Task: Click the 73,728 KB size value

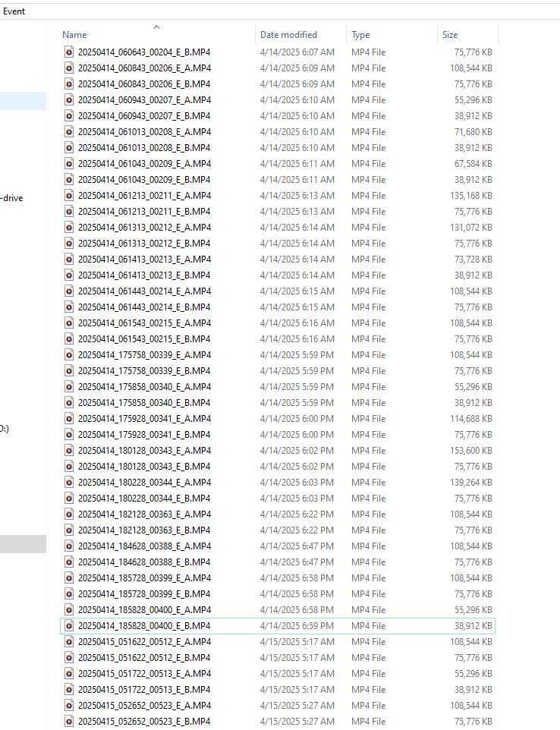Action: 473,260
